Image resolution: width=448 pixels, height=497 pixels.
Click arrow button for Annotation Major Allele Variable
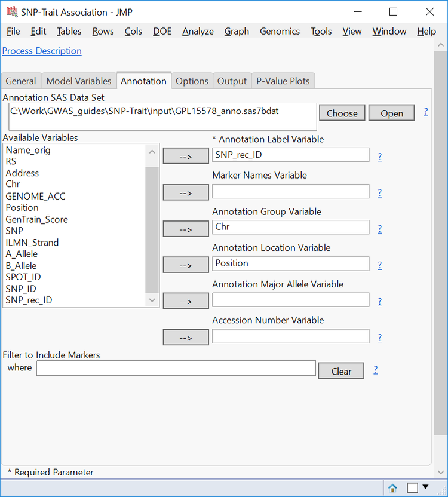pyautogui.click(x=186, y=301)
